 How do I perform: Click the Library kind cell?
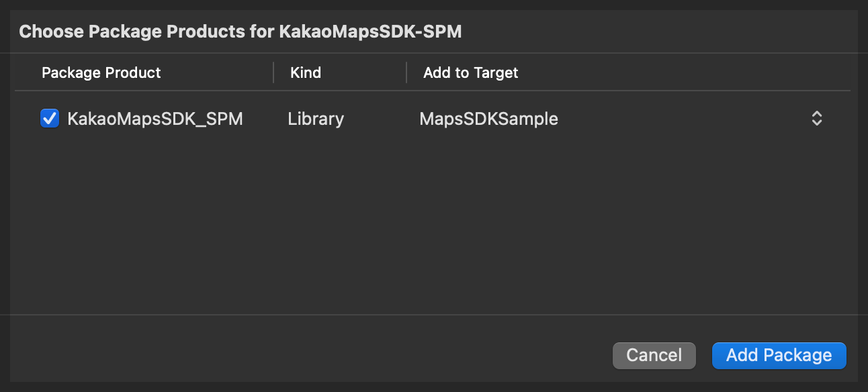point(316,119)
